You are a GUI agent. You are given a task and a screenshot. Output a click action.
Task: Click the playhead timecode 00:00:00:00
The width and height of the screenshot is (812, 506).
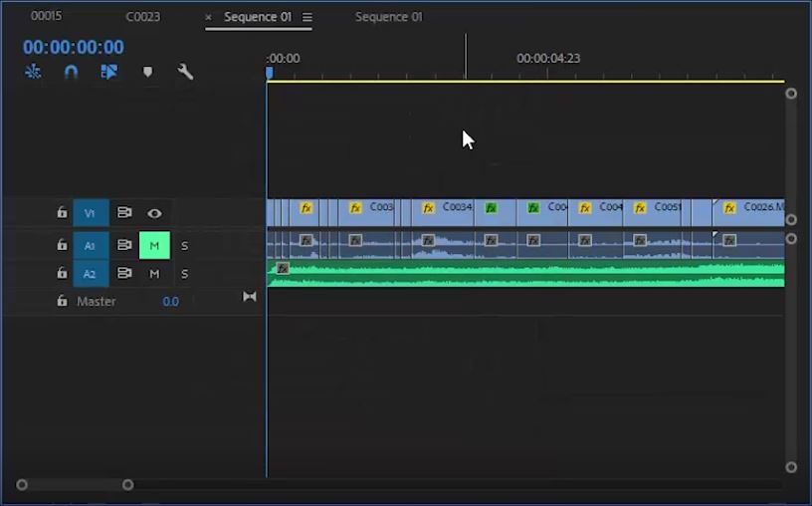tap(73, 47)
